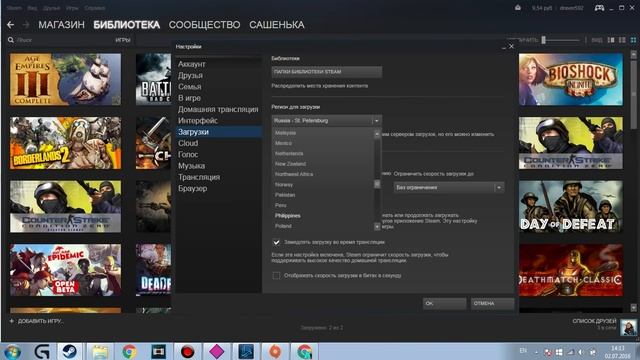Select the BioShock Infinite game tile
The image size is (640, 360).
(571, 80)
